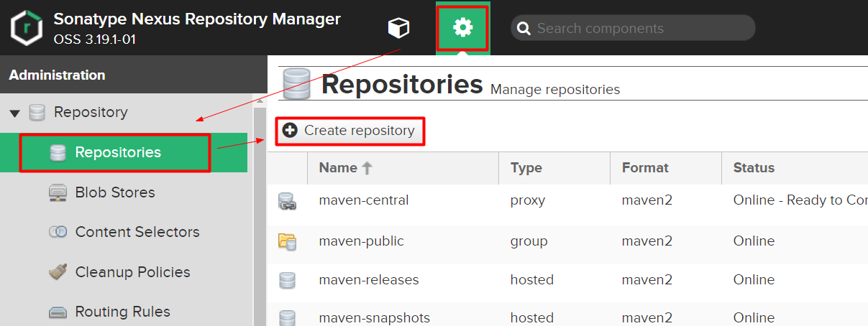868x326 pixels.
Task: Click the sidebar vertical scrollbar
Action: pos(260,215)
